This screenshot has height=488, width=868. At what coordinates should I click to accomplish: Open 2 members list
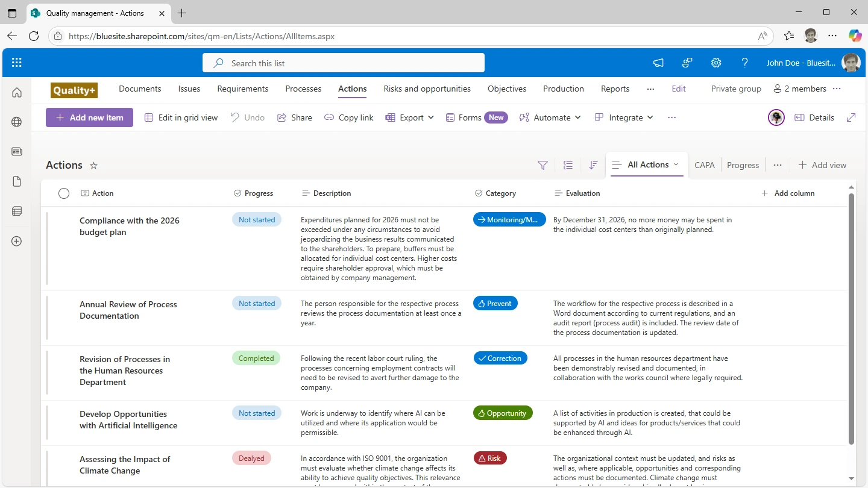coord(800,89)
